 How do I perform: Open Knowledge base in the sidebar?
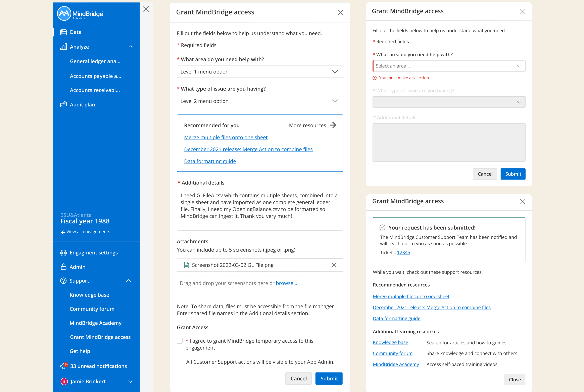(90, 295)
